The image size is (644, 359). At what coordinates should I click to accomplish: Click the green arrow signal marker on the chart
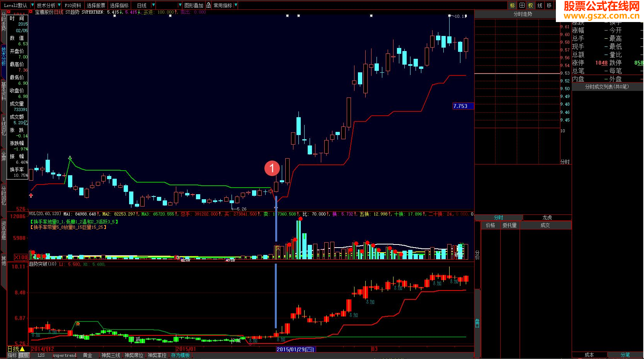click(x=70, y=158)
